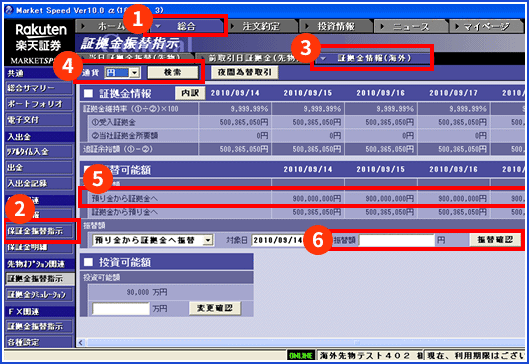The width and height of the screenshot is (529, 364).
Task: Select the マイページ tab
Action: click(x=486, y=26)
